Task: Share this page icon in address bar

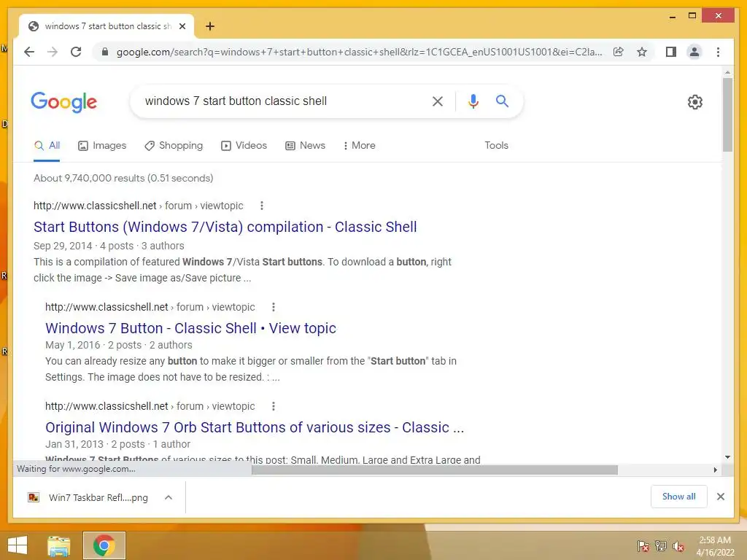Action: tap(619, 52)
